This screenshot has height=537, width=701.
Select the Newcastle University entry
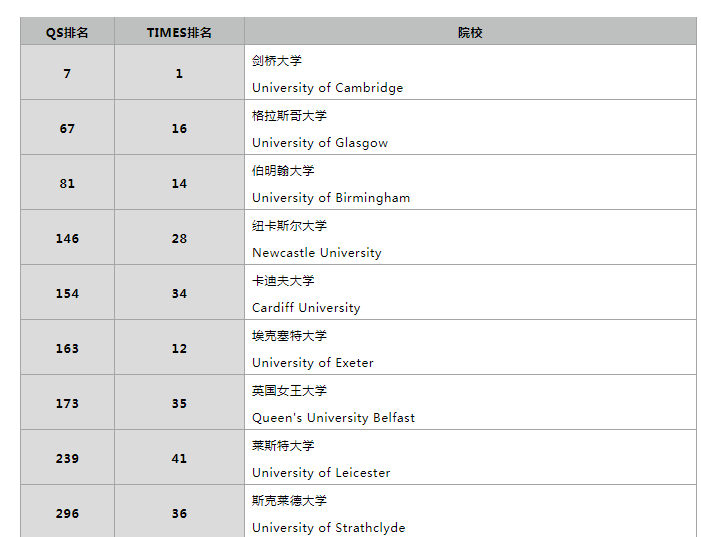pyautogui.click(x=316, y=253)
